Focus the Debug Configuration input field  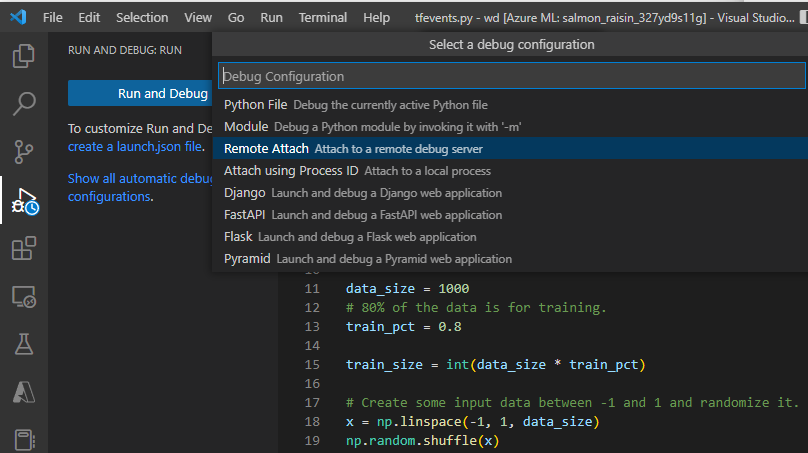click(x=510, y=76)
